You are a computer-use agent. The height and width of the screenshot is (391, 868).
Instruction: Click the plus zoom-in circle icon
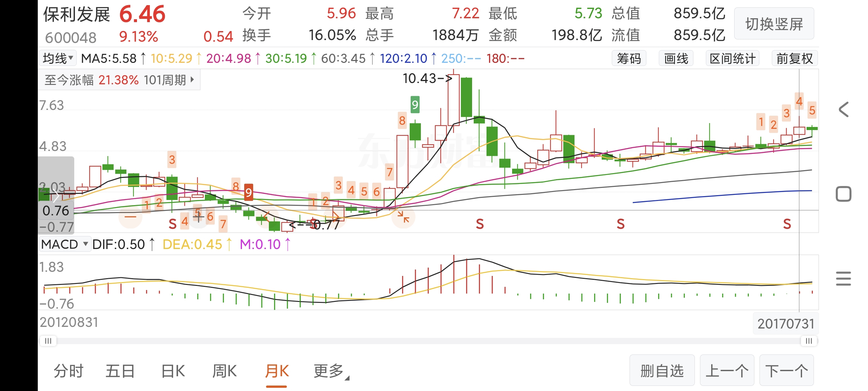(x=198, y=217)
